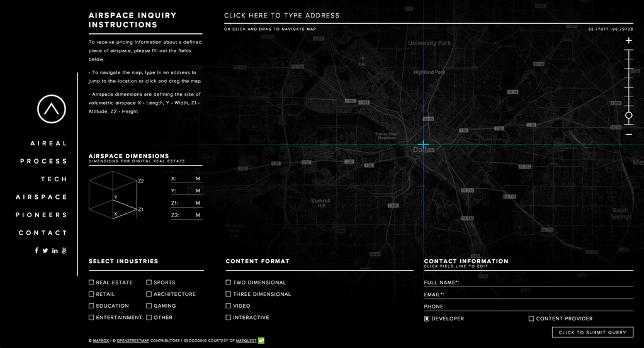644x348 pixels.
Task: Click the Phone field
Action: 529,306
